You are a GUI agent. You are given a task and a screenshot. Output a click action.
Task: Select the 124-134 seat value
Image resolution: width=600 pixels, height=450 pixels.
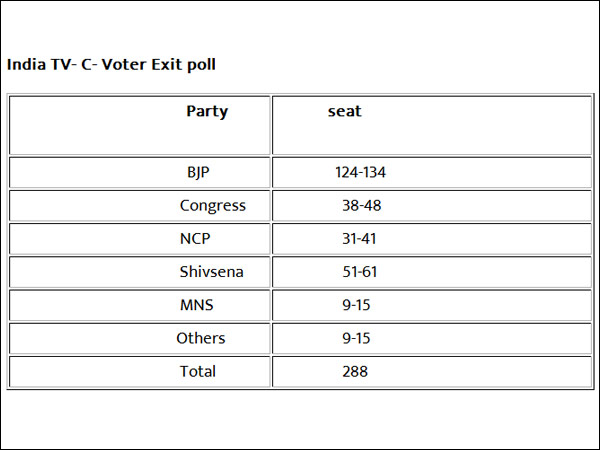coord(360,173)
